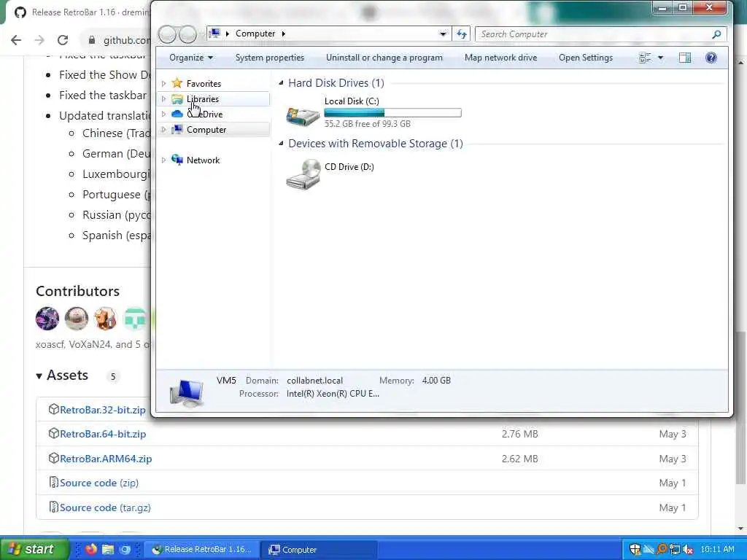The height and width of the screenshot is (560, 747).
Task: Open the Network icon in the navigation pane
Action: pos(177,160)
